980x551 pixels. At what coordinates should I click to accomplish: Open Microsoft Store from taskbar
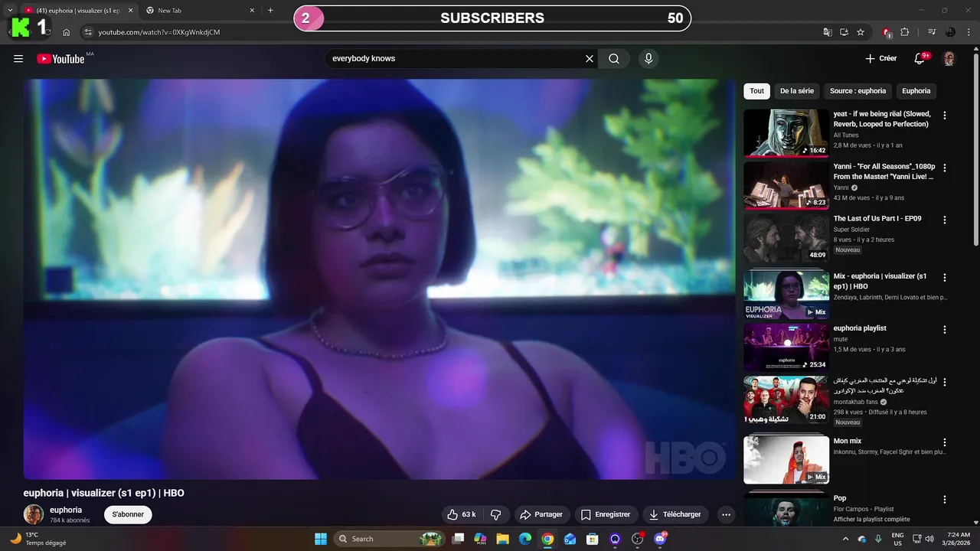tap(592, 539)
